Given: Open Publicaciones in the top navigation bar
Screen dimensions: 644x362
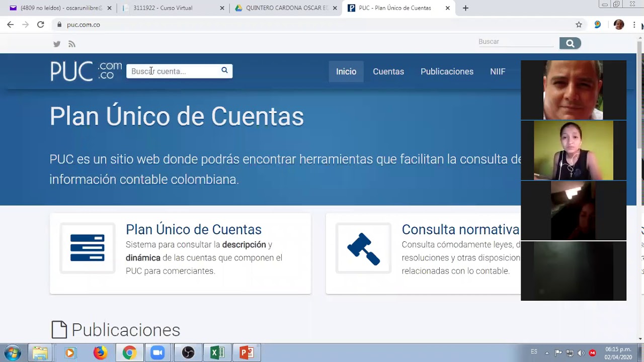Looking at the screenshot, I should pos(447,71).
